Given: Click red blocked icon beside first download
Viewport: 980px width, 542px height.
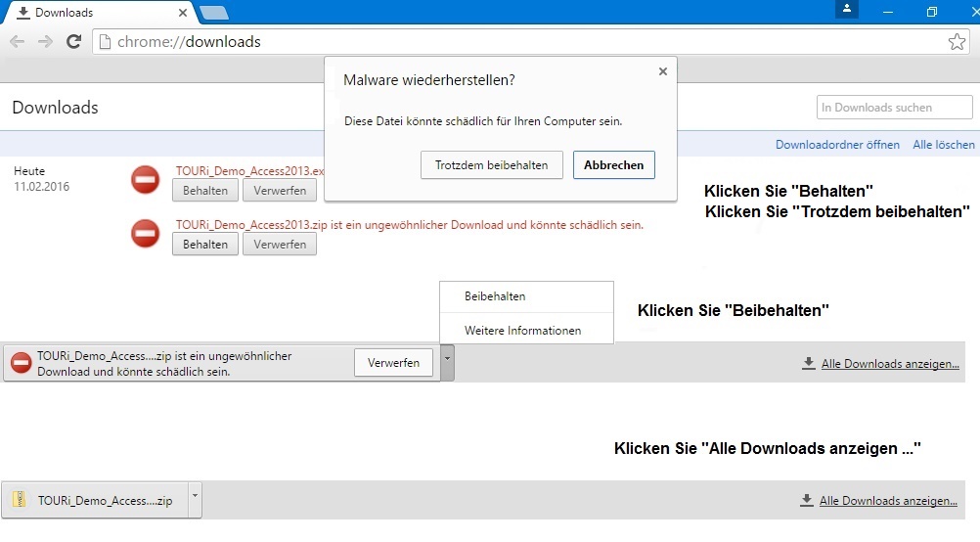Looking at the screenshot, I should click(146, 180).
